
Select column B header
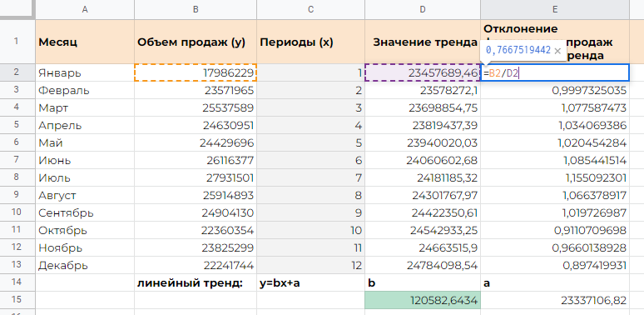click(x=196, y=9)
